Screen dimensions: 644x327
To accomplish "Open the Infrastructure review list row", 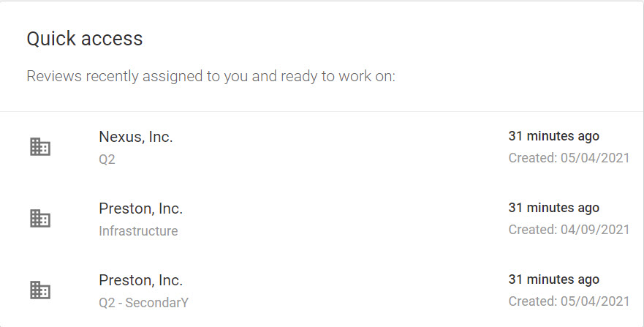I will click(322, 219).
